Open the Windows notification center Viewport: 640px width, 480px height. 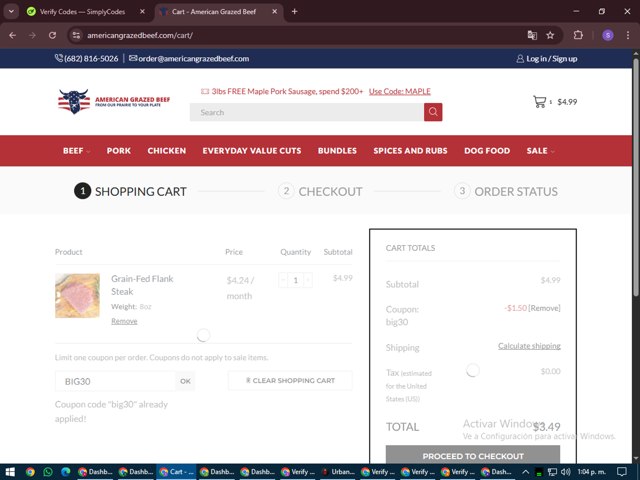click(622, 472)
